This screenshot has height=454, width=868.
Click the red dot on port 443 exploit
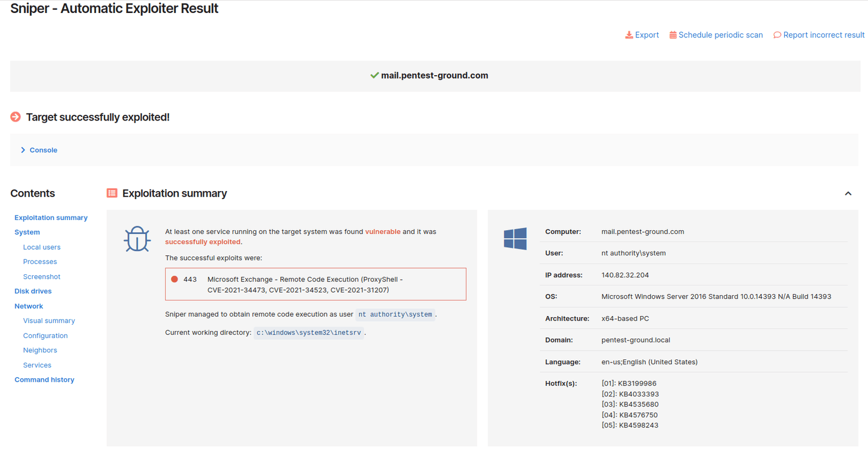tap(175, 279)
